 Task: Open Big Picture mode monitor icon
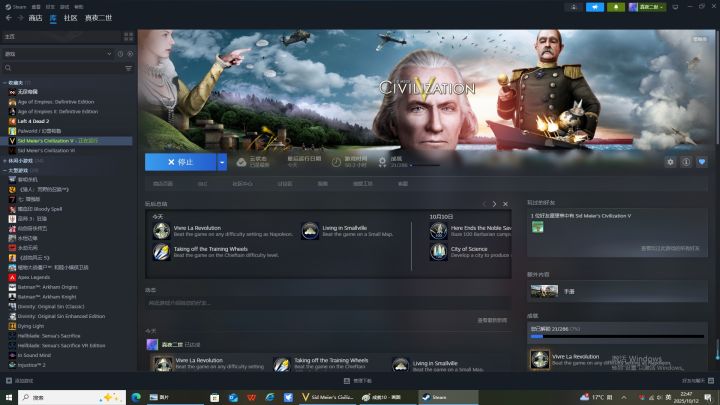[675, 7]
